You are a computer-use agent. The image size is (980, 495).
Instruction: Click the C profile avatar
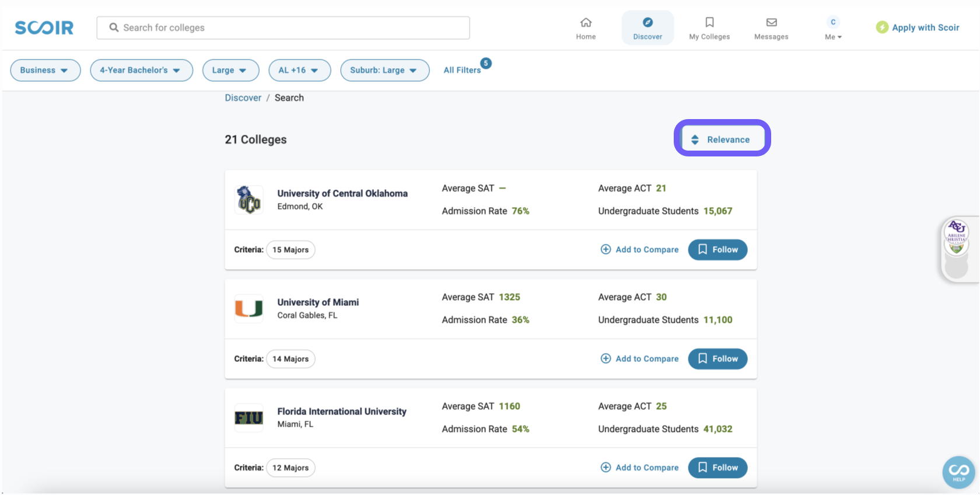click(x=833, y=22)
